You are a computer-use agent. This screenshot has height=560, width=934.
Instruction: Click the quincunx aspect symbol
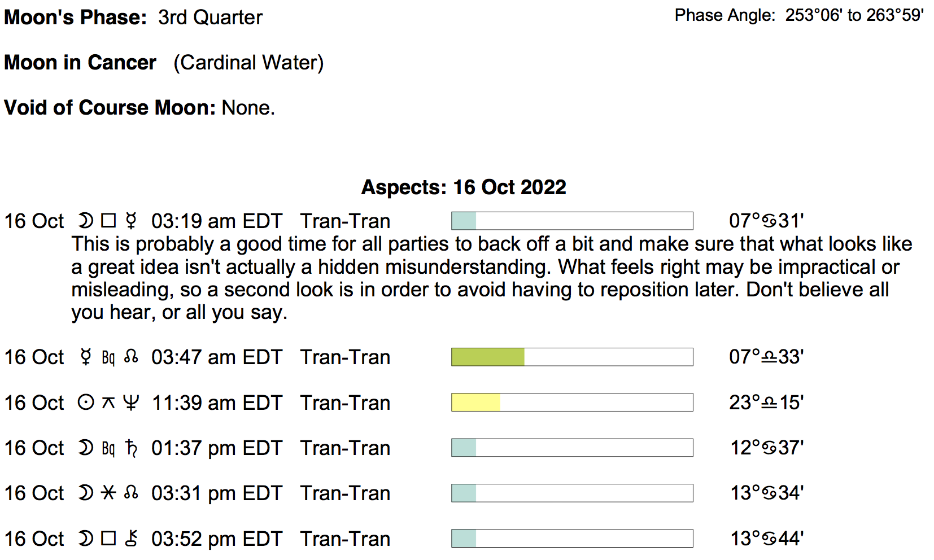point(108,403)
